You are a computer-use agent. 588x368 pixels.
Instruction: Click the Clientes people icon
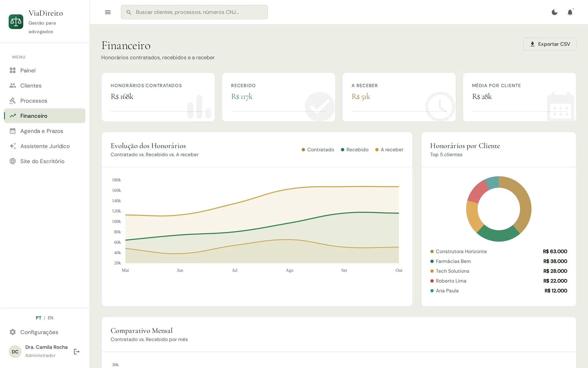point(13,86)
